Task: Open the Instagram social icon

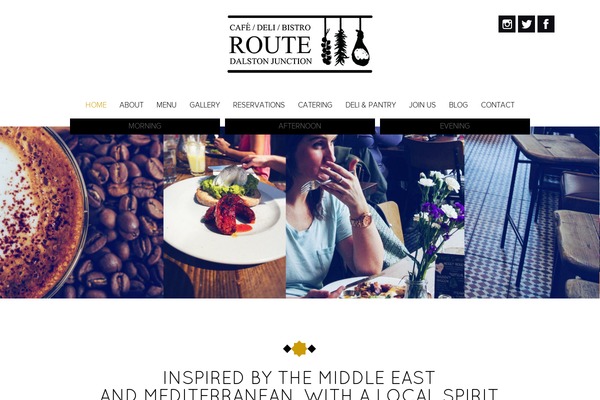Action: pyautogui.click(x=507, y=24)
